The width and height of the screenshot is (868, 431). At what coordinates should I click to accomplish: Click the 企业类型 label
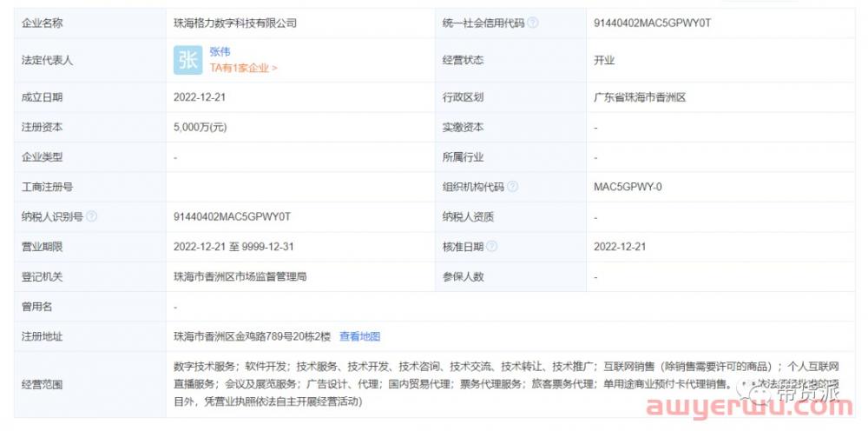coord(42,156)
